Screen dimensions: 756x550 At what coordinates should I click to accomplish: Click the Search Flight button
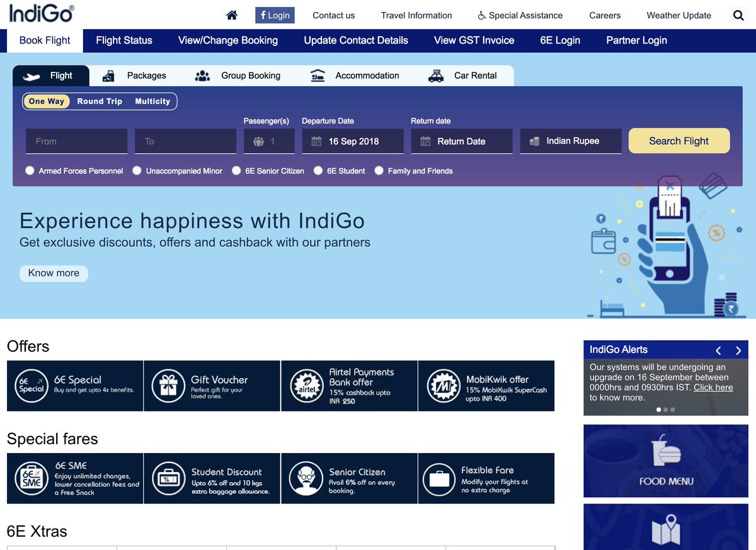click(679, 141)
